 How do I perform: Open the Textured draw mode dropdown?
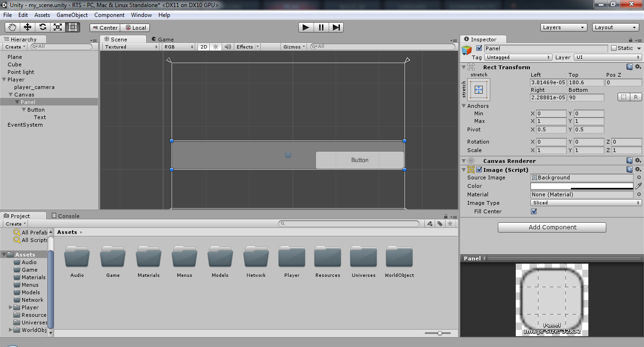pyautogui.click(x=131, y=47)
